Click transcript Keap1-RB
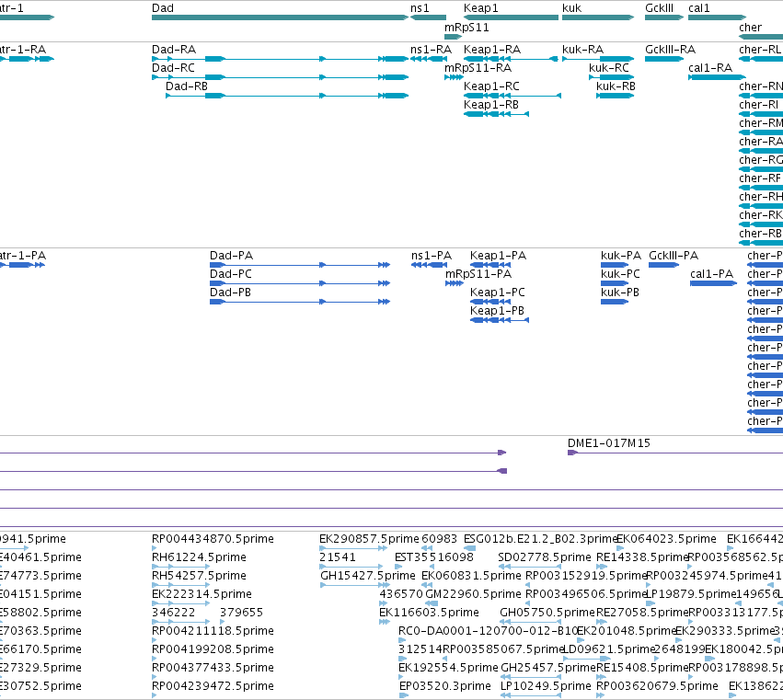783x700 pixels. (491, 105)
